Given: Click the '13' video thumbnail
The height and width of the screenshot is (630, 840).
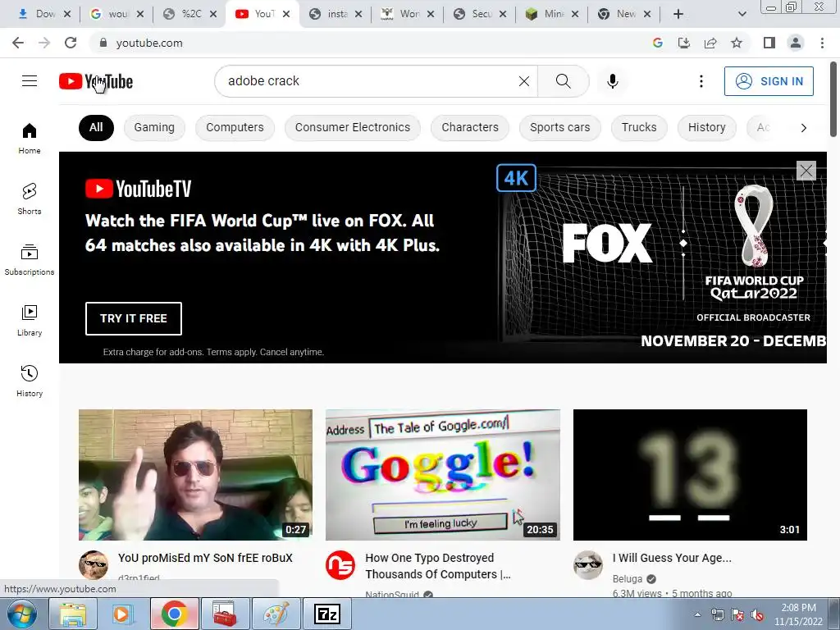Looking at the screenshot, I should pyautogui.click(x=690, y=475).
